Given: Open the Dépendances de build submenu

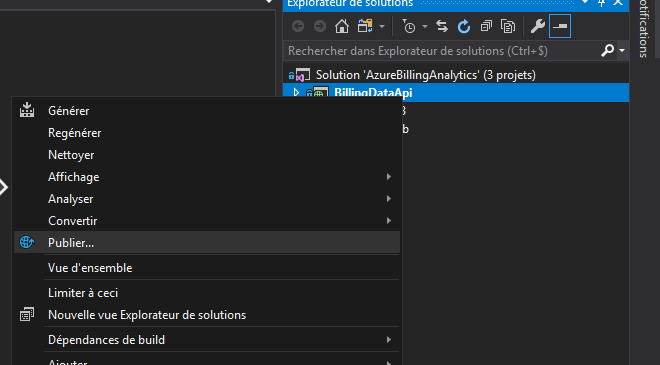Looking at the screenshot, I should click(207, 340).
